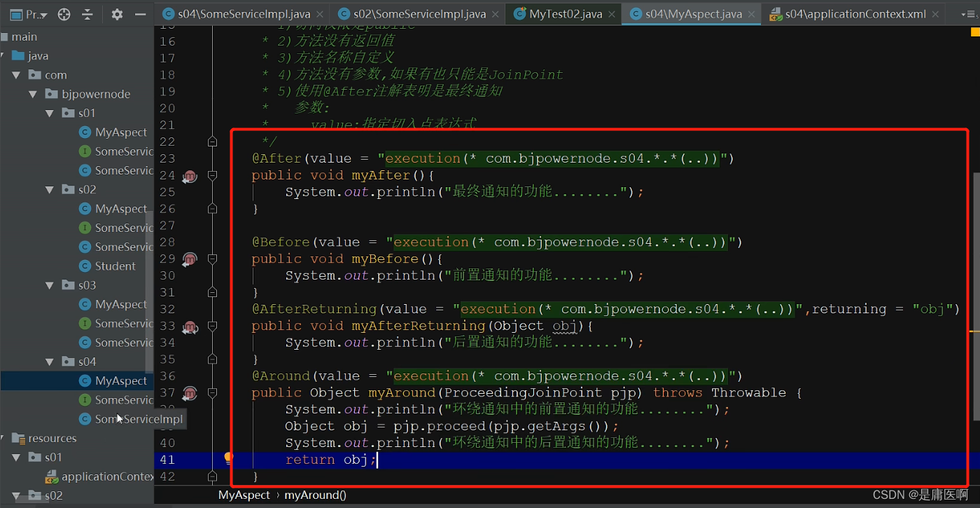Image resolution: width=980 pixels, height=508 pixels.
Task: Fold the myAround method at line 37
Action: 213,392
